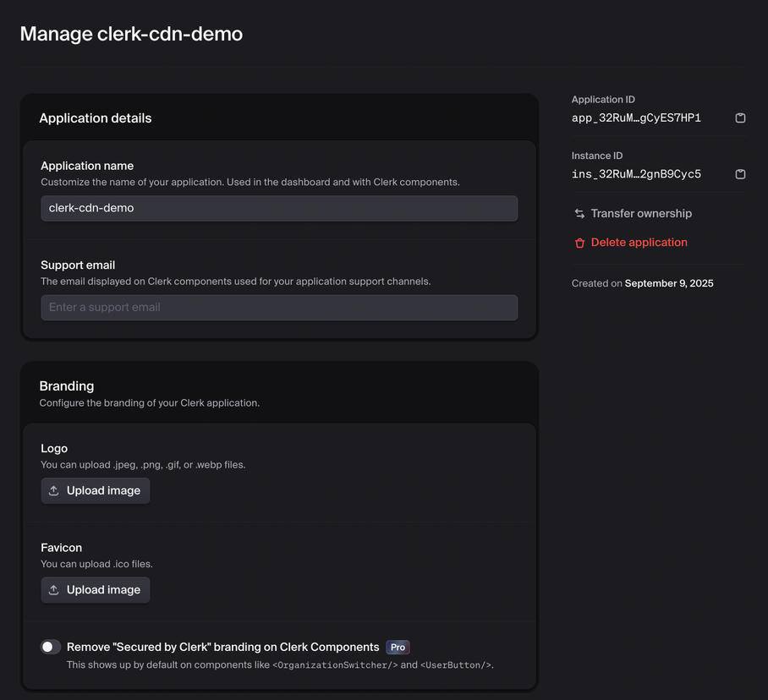Click the trash icon beside Delete application

[579, 243]
